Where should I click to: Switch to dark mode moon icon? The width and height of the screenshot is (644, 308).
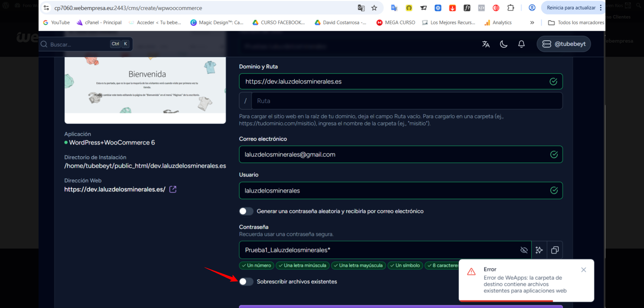coord(503,44)
